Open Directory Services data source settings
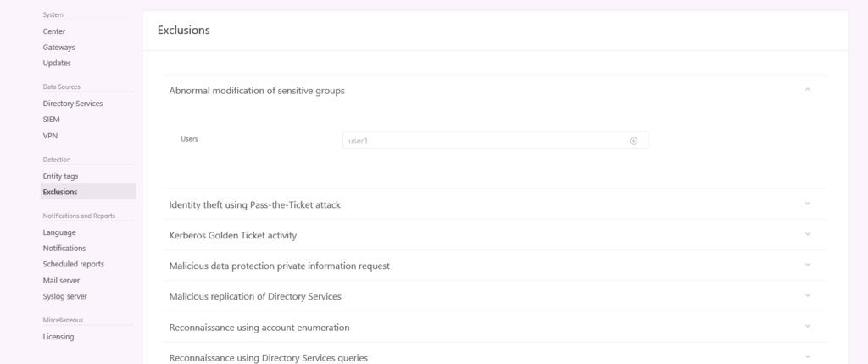This screenshot has width=868, height=364. 73,104
